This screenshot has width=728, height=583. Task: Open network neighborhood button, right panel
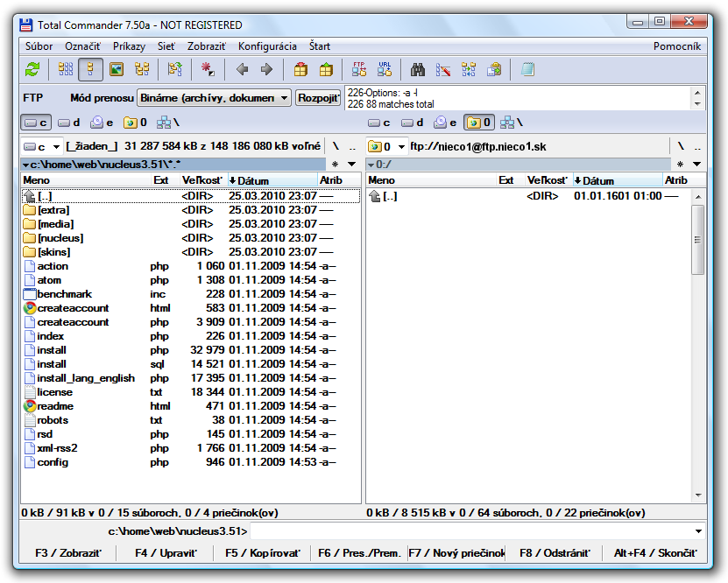512,123
